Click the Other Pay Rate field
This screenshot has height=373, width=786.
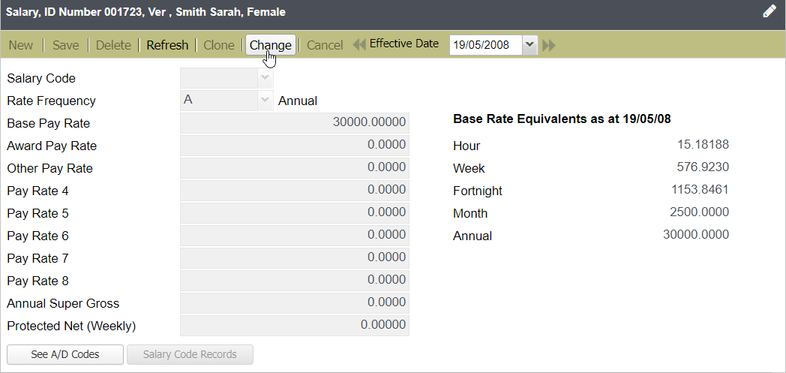click(295, 168)
